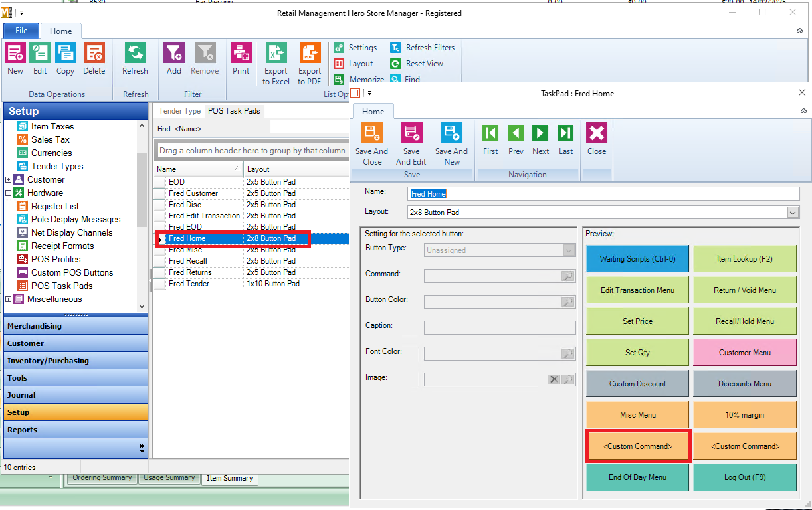Collapse the Hardware node in Setup tree

click(x=8, y=193)
